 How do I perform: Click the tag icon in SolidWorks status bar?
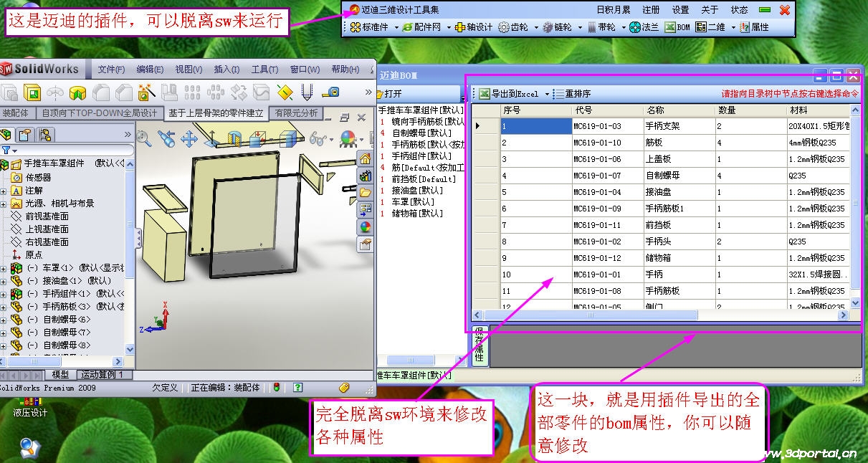344,388
